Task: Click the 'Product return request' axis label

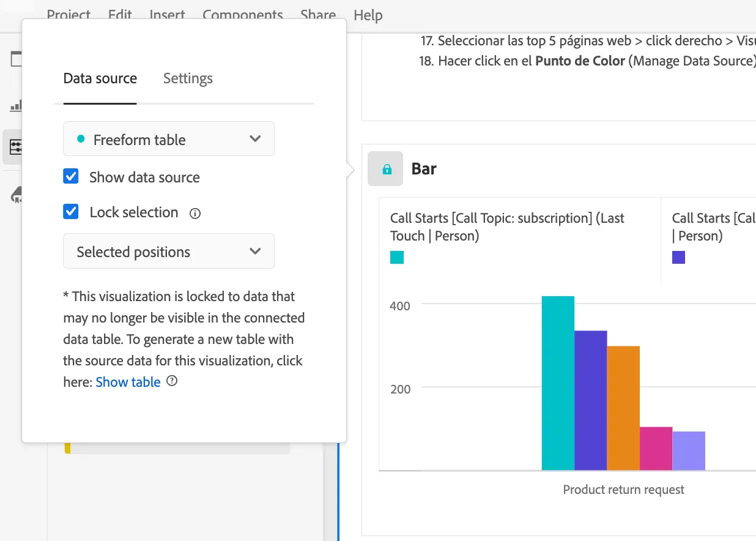Action: [x=623, y=490]
